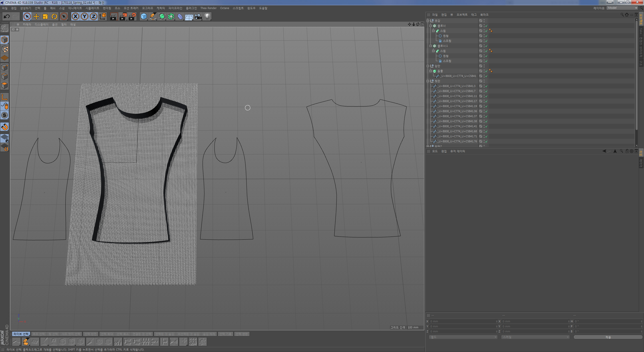Collapse the 앞판 null group
This screenshot has width=644, height=352.
(428, 66)
